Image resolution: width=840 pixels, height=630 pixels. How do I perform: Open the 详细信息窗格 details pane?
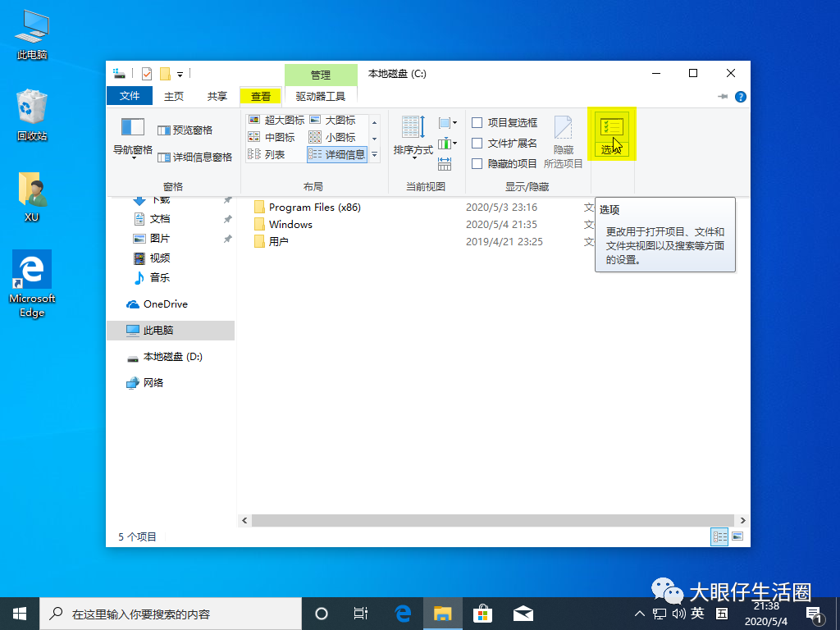pos(194,155)
